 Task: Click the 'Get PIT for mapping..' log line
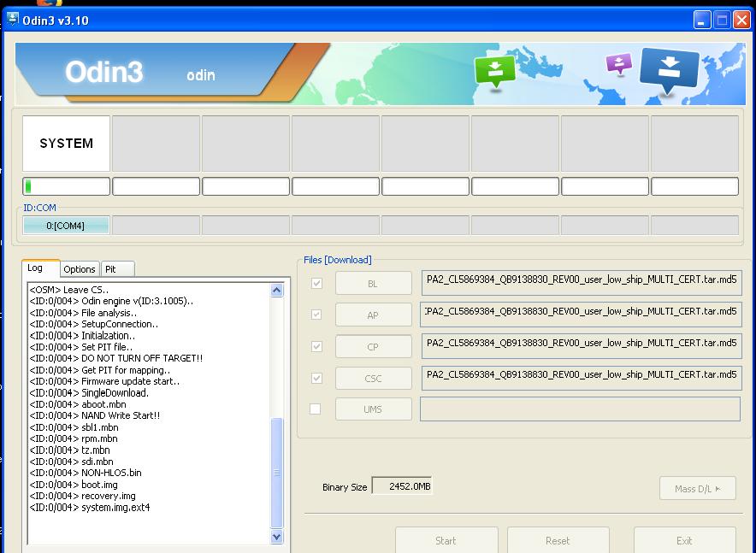pos(100,370)
